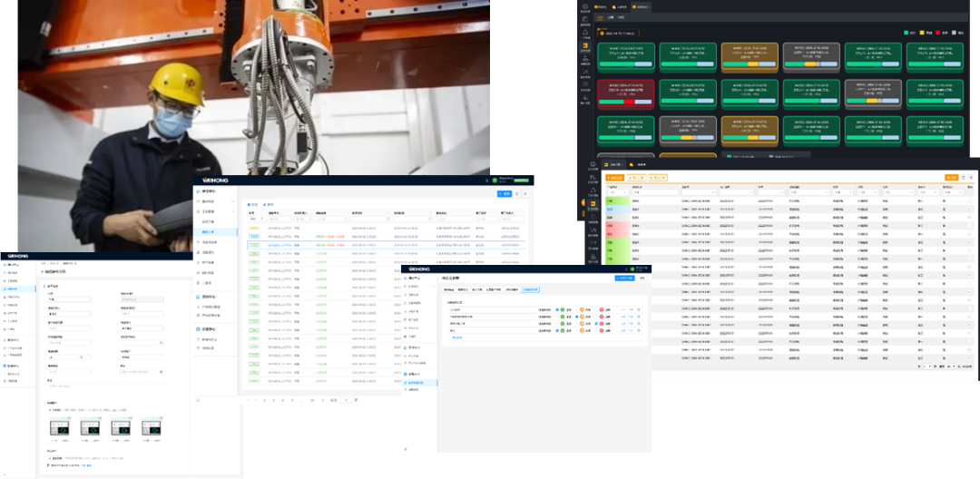Screen dimensions: 980x479
Task: Click the WEIHONG logo in the order list window
Action: tap(216, 181)
